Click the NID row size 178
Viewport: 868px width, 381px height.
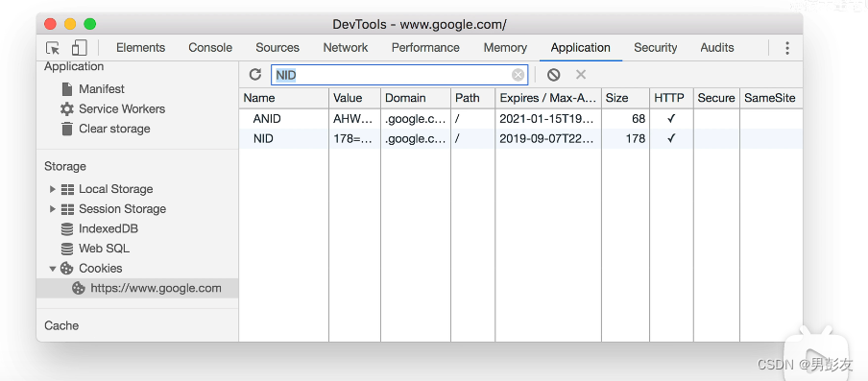point(625,139)
